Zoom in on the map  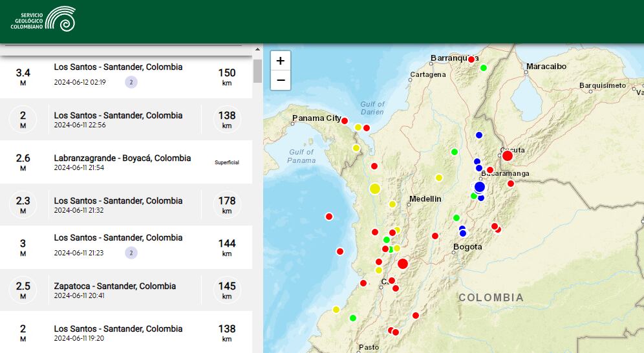pos(281,61)
